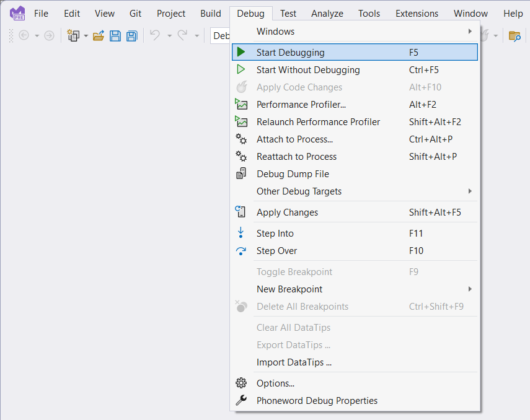
Task: Click the Save icon on the toolbar
Action: click(x=115, y=35)
